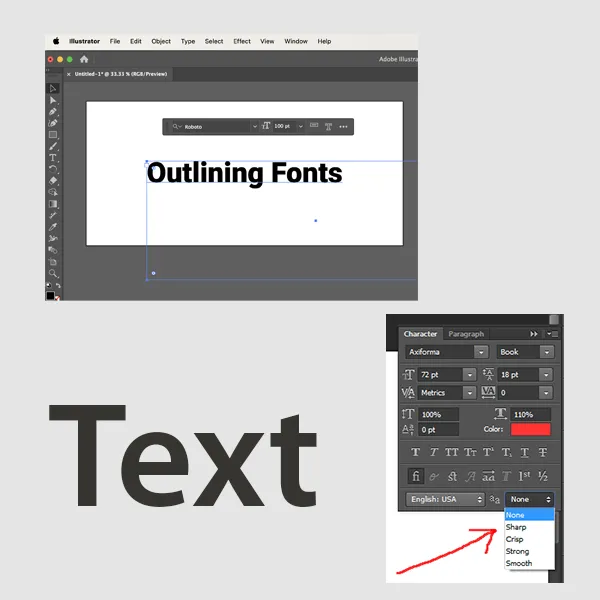Click the Home icon beside window controls

tap(84, 59)
